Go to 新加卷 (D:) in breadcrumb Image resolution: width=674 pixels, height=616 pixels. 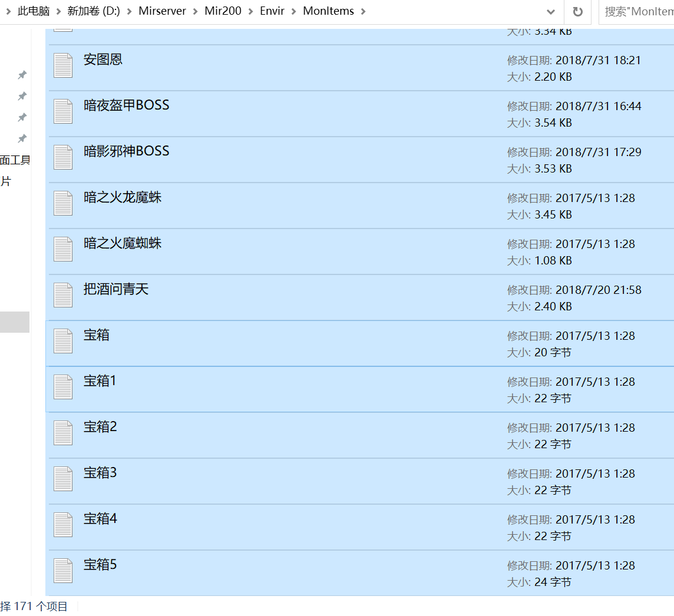coord(94,11)
